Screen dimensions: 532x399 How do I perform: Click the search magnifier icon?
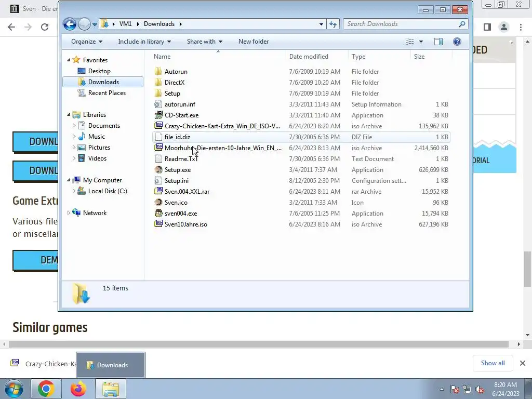coord(462,24)
